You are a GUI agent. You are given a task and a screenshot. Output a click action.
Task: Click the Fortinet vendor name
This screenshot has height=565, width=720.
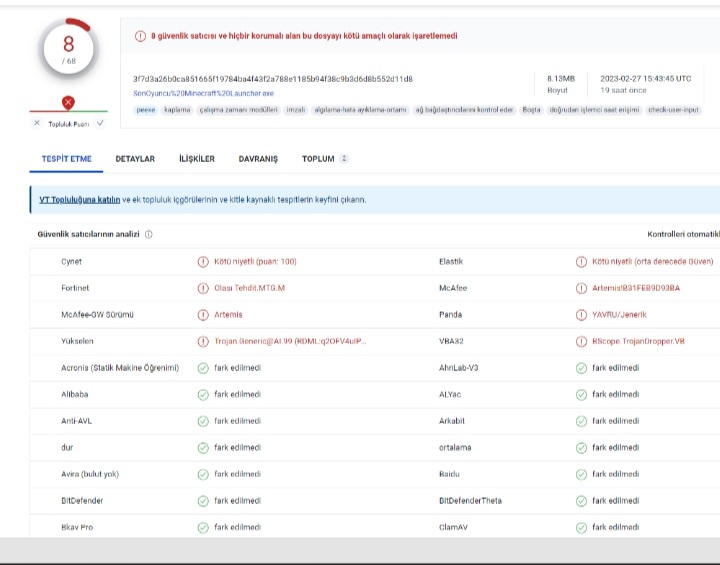(x=75, y=288)
